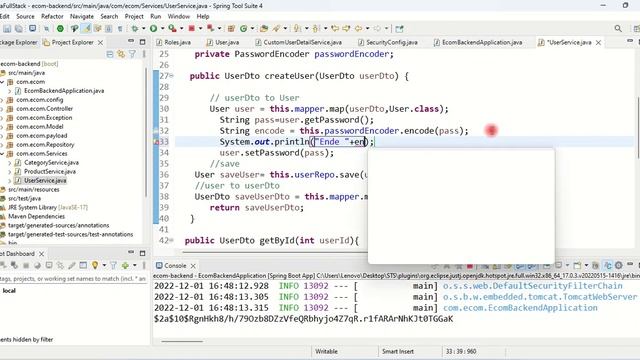Switch to EcomBackendApplication.java editor tab
Image resolution: width=640 pixels, height=360 pixels.
click(478, 42)
